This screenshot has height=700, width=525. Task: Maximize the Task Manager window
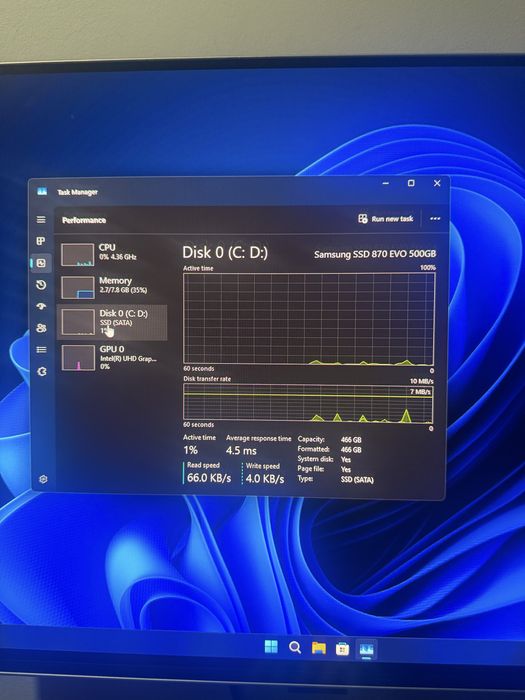pos(411,183)
